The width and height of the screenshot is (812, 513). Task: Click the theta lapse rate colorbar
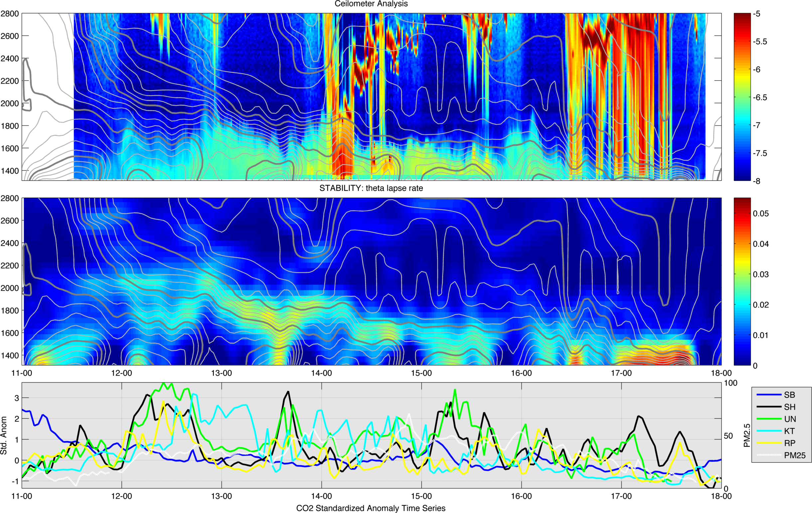pos(742,281)
